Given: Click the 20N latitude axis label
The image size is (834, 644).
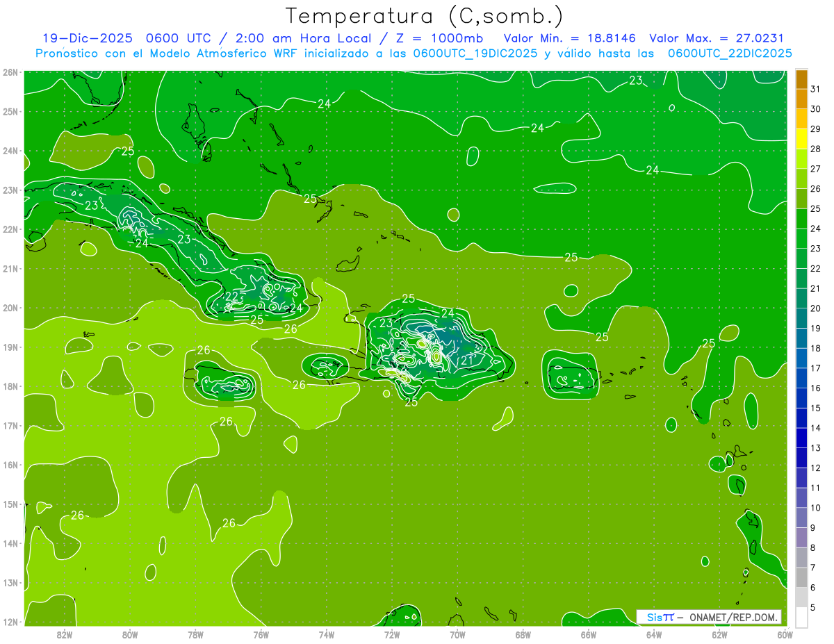Looking at the screenshot, I should (x=10, y=308).
